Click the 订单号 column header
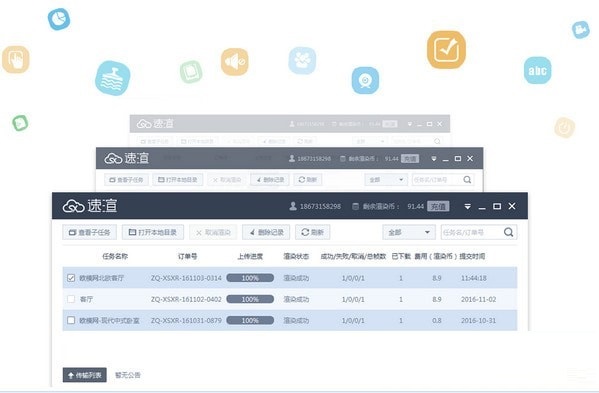This screenshot has width=599, height=393. tap(187, 256)
